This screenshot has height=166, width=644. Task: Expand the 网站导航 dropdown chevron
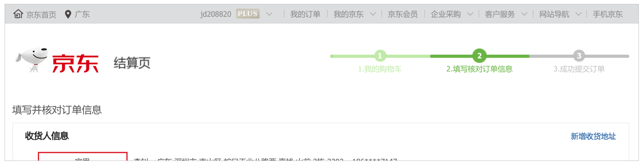[x=579, y=14]
